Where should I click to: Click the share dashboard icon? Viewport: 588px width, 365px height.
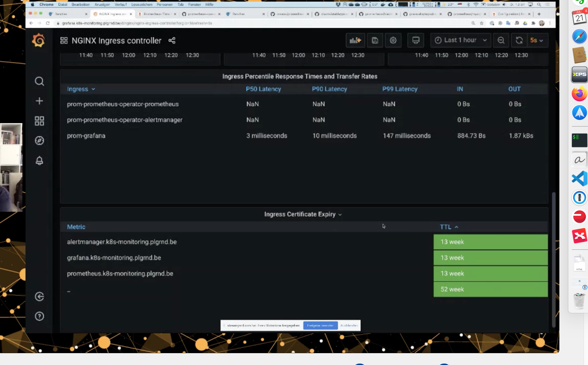171,40
